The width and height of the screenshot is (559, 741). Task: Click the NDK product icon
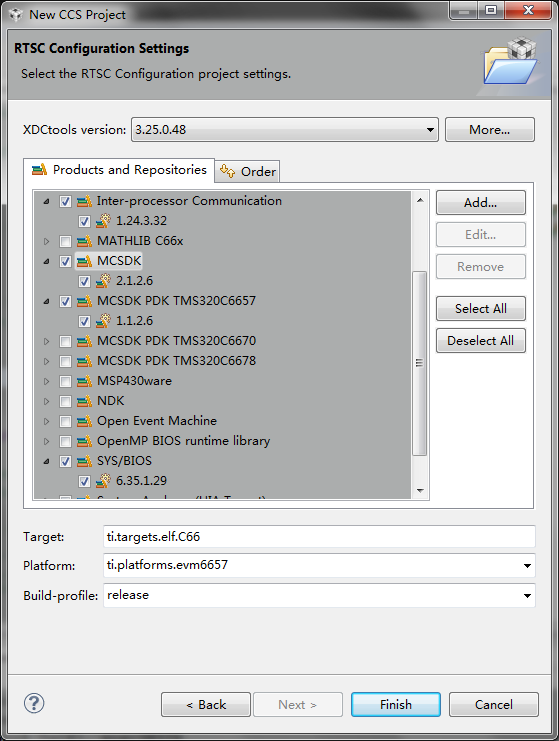tap(85, 401)
